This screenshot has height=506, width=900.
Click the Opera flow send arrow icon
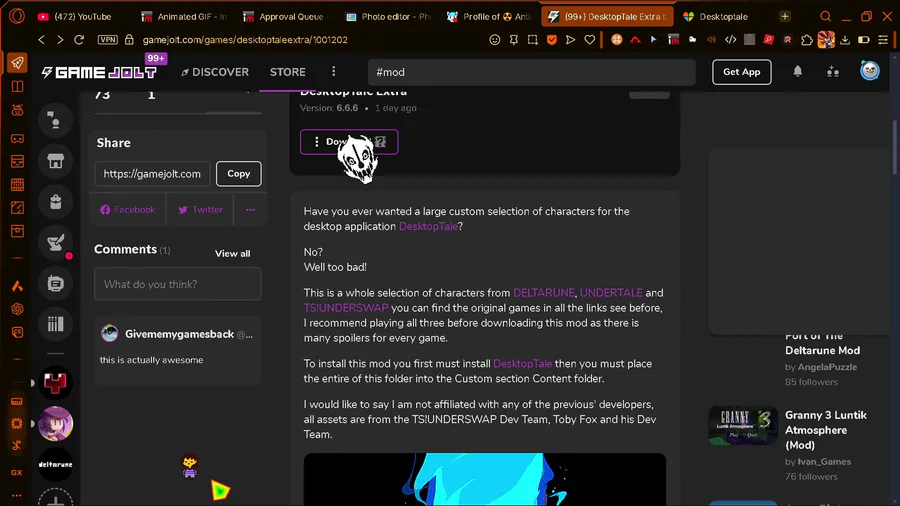(571, 40)
